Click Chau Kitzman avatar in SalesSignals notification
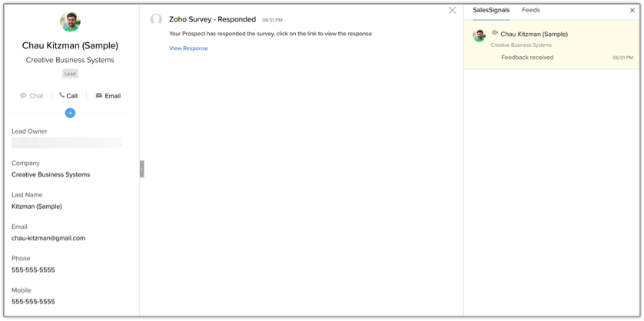 point(479,36)
